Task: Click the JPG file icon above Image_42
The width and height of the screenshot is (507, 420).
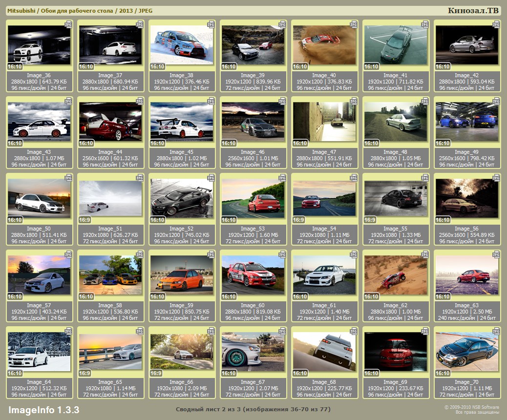Action: pyautogui.click(x=496, y=24)
